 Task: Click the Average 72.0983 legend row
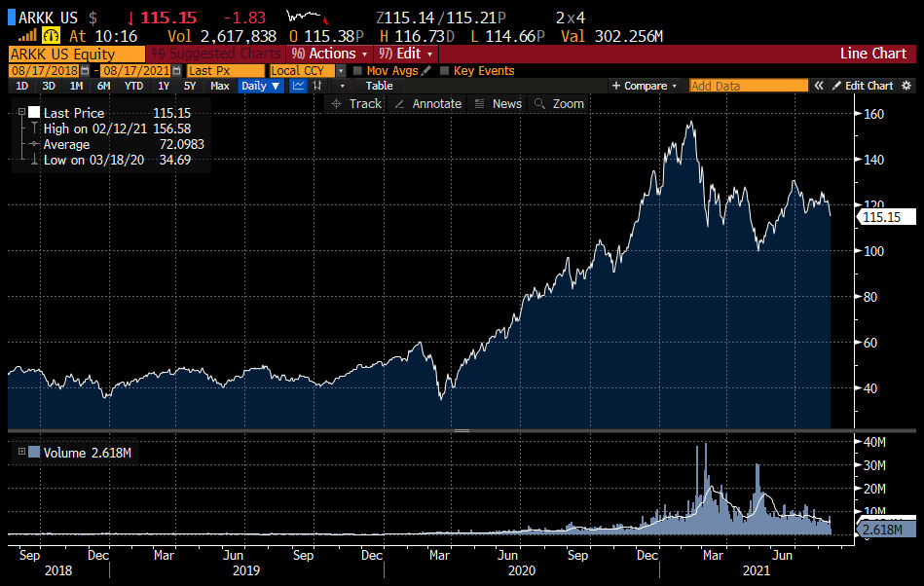117,144
